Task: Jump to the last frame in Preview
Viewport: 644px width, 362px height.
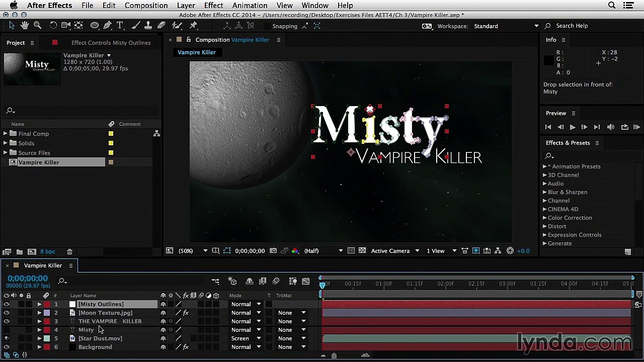Action: tap(597, 127)
